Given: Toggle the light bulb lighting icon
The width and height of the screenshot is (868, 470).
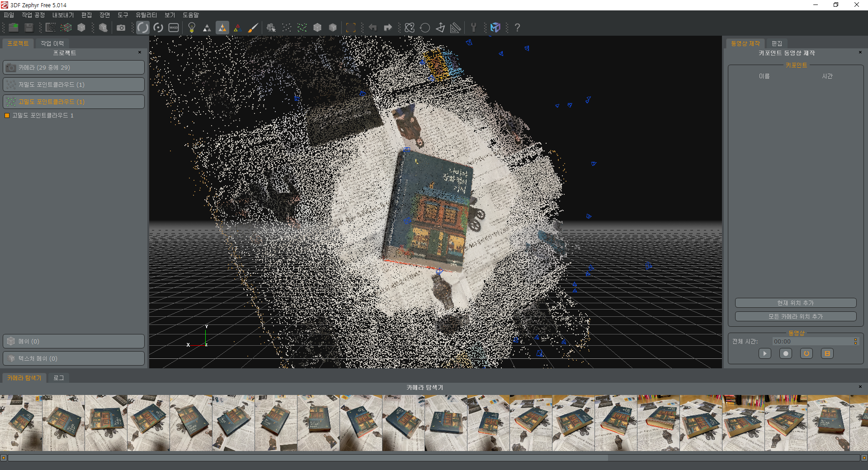Looking at the screenshot, I should [x=192, y=28].
